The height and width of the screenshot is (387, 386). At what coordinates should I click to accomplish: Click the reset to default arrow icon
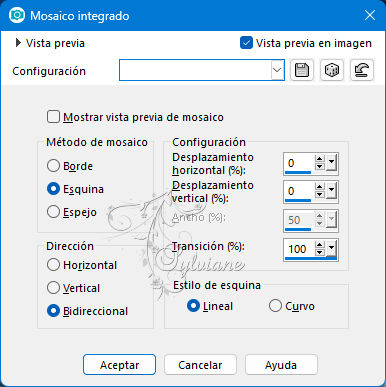click(362, 70)
